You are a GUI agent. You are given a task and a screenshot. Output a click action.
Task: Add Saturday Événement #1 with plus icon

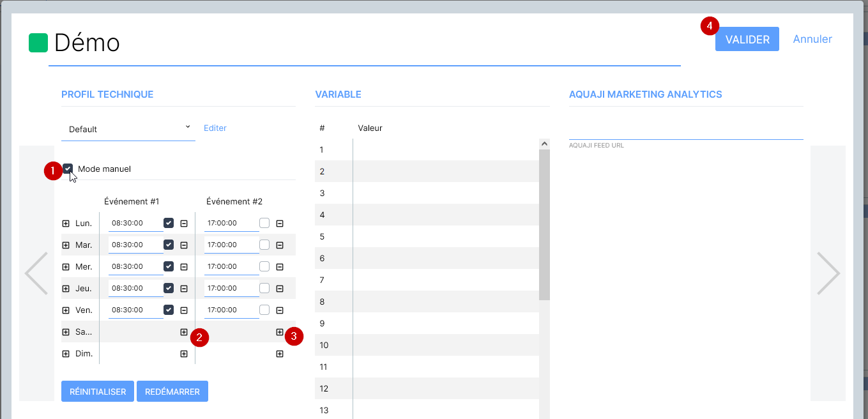184,332
